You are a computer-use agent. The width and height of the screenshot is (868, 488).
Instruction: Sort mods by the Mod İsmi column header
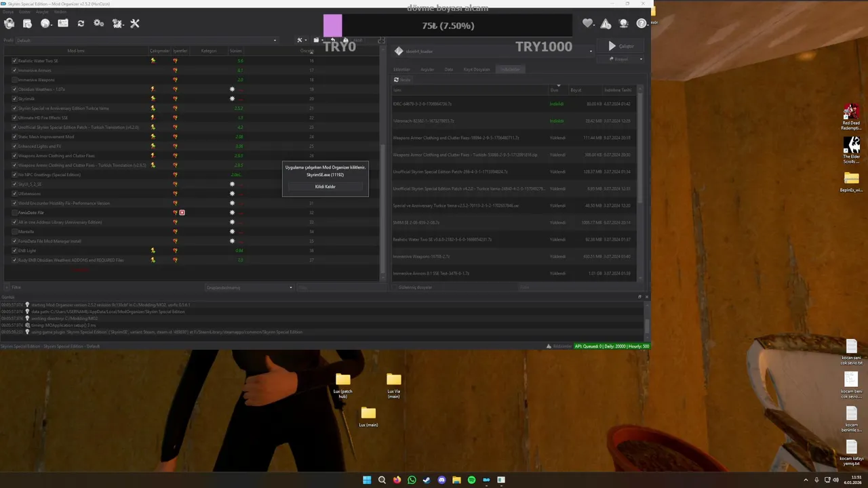click(76, 51)
